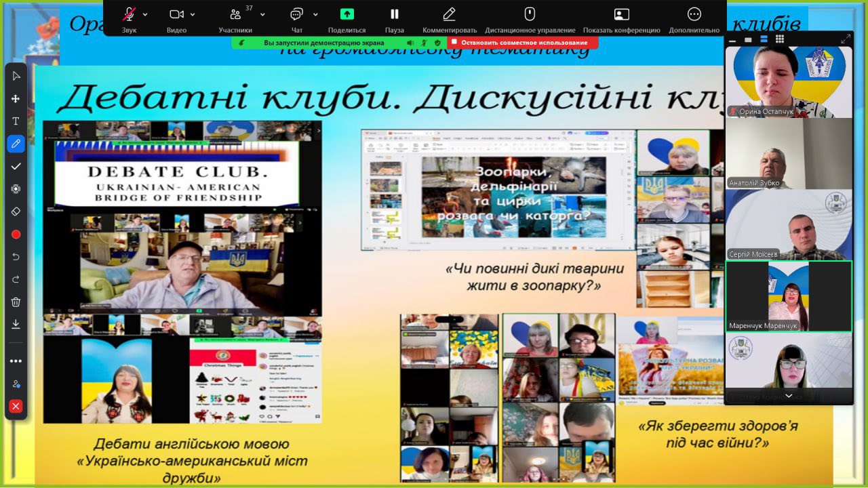Click the trash icon to clear annotations

(16, 302)
